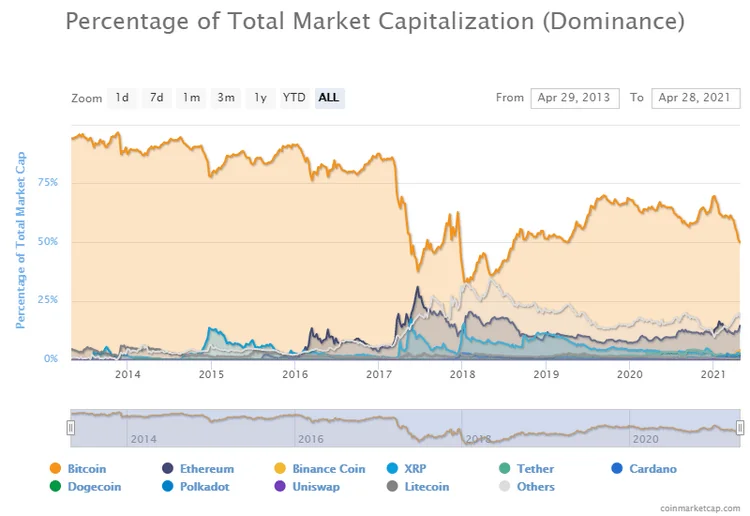Choose the 1m zoom range

[191, 98]
